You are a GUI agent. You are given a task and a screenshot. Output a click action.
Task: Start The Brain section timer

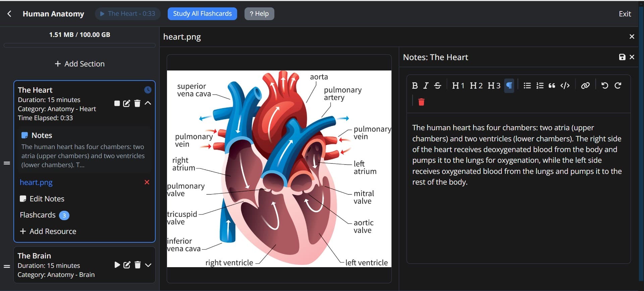click(117, 265)
